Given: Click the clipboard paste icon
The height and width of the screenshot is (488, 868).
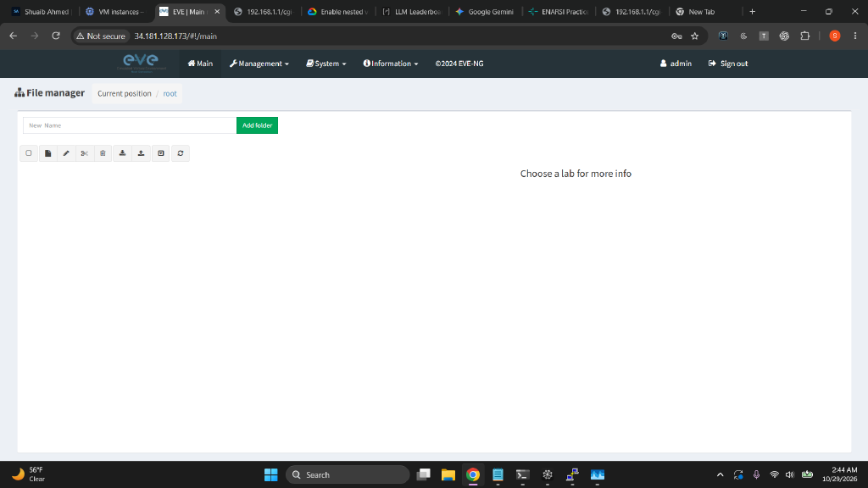Looking at the screenshot, I should 103,153.
